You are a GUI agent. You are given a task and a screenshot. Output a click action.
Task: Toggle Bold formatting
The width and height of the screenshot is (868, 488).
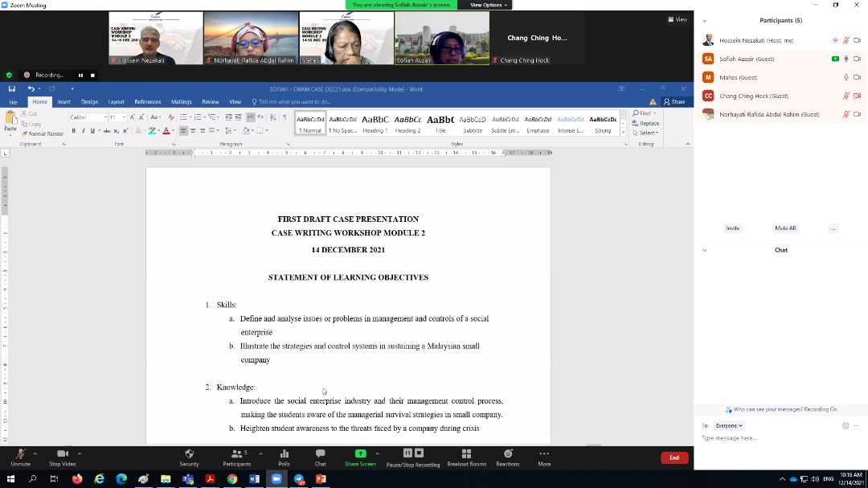(x=74, y=131)
